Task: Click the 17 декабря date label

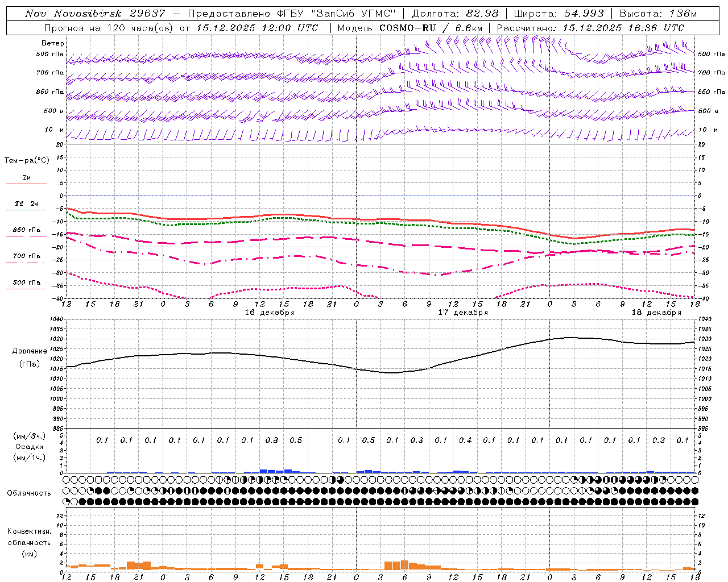Action: click(x=463, y=313)
